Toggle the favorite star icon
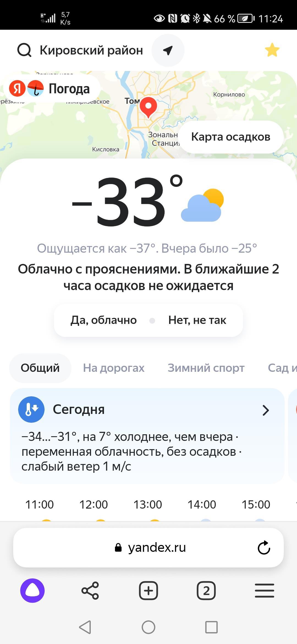 point(272,50)
